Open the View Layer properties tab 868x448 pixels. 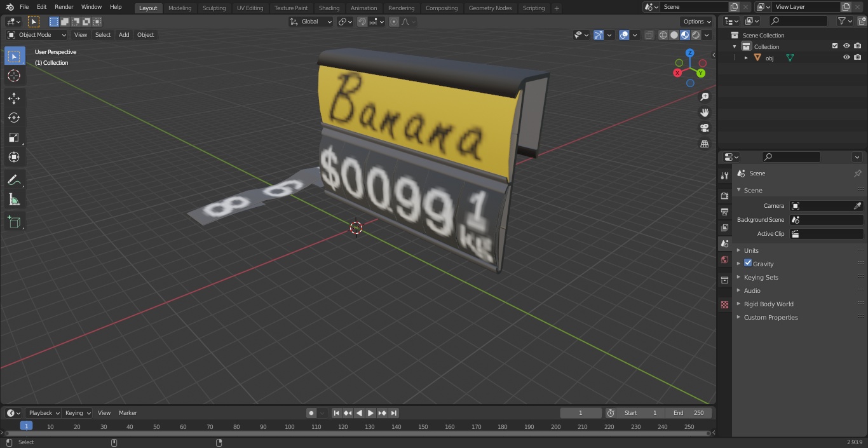(724, 227)
